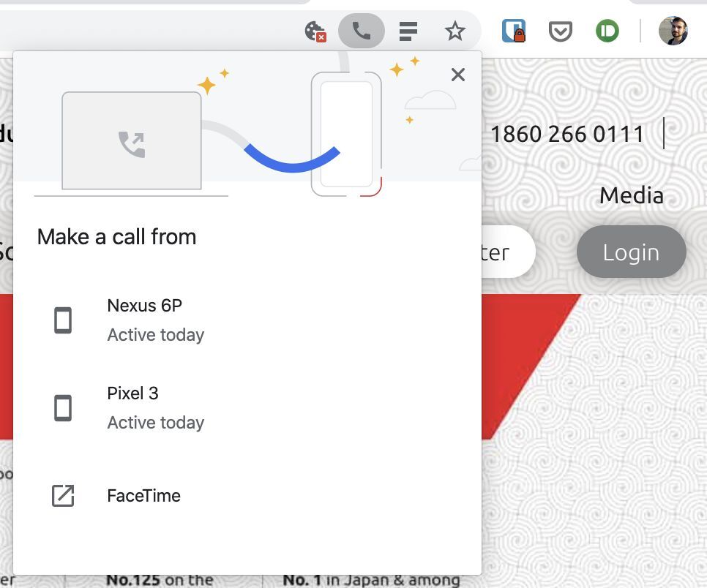Screen dimensions: 707x588
Task: Click the blocked cookies icon in the address bar
Action: coord(315,31)
